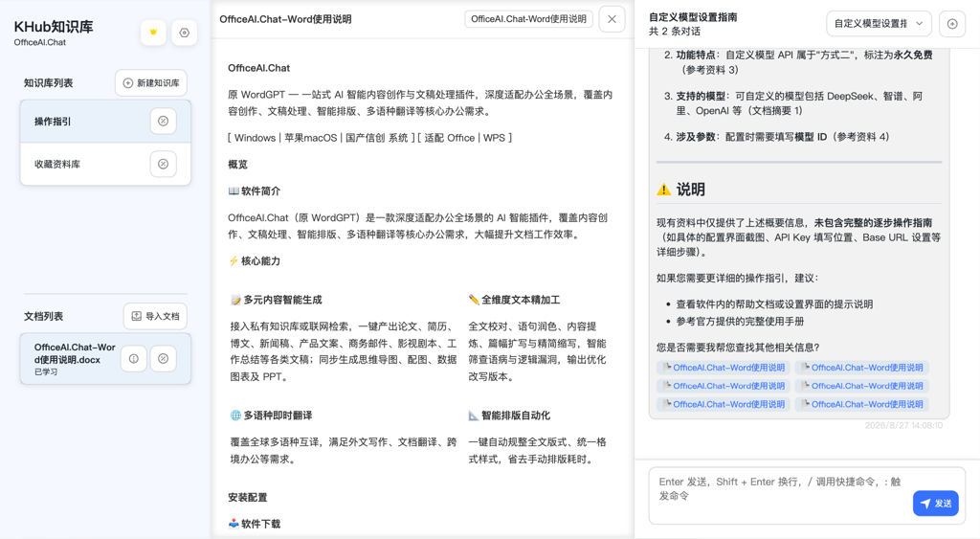Click the 软件下载 heading
980x539 pixels.
point(255,524)
